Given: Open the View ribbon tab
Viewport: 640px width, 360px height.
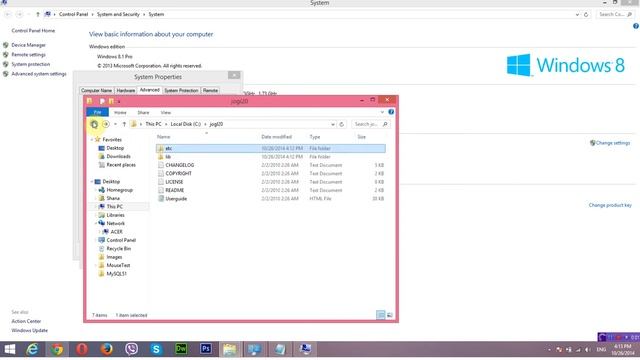Looking at the screenshot, I should coord(166,112).
